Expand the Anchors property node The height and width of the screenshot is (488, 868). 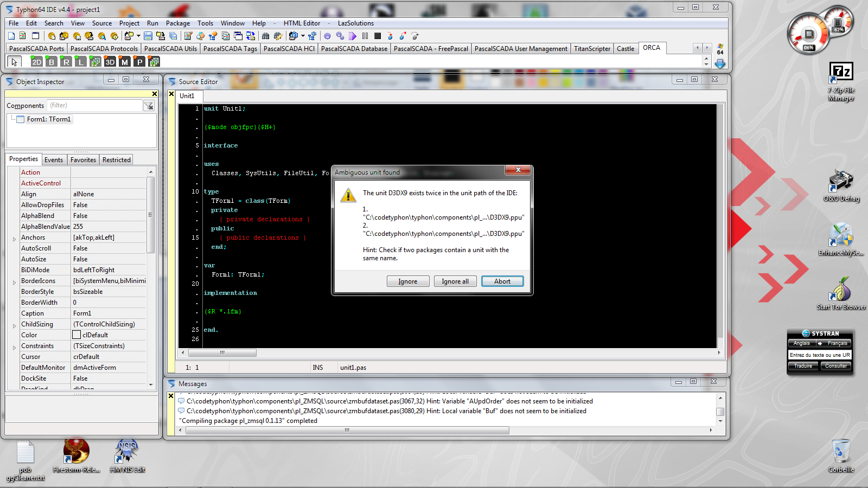14,239
